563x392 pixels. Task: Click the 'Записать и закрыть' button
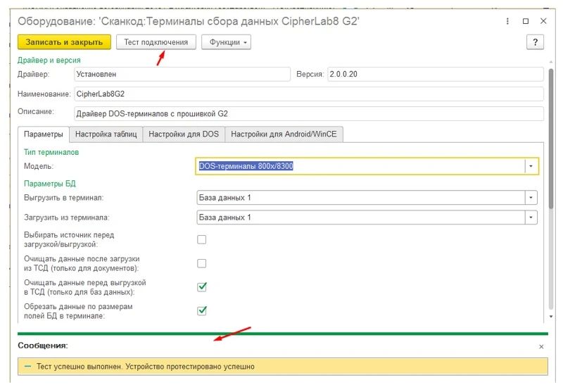64,42
